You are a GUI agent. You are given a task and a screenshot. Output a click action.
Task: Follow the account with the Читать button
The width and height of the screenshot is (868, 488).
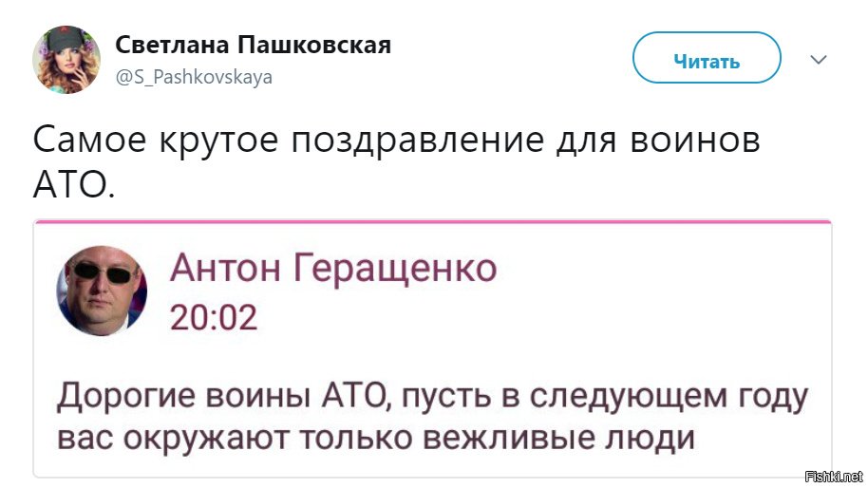coord(707,58)
